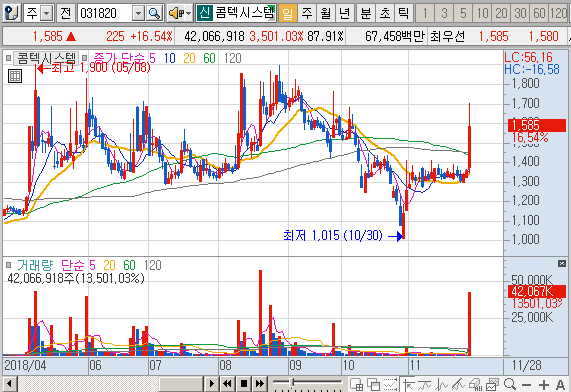Click the 최고 1,900 (05/08) high marker
Image resolution: width=571 pixels, height=392 pixels.
(x=94, y=68)
